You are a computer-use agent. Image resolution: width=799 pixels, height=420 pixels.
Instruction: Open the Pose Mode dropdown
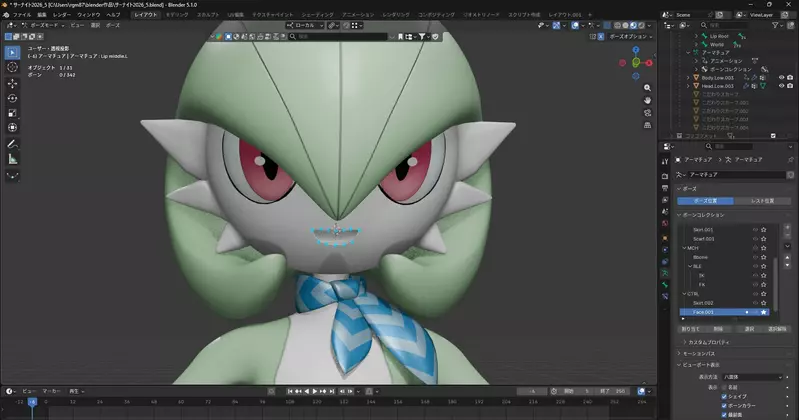(43, 25)
